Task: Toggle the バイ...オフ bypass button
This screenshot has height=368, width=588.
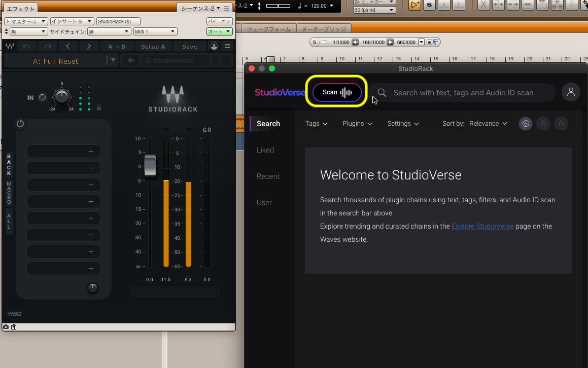Action: click(x=219, y=21)
